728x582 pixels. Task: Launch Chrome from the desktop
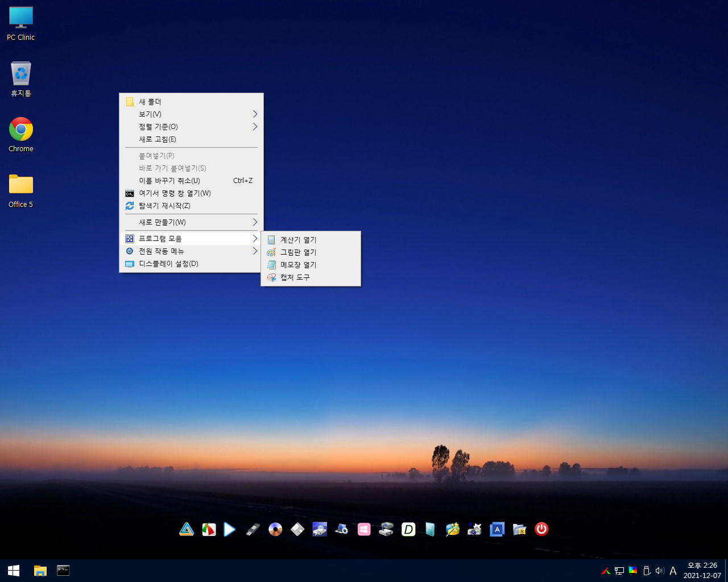pyautogui.click(x=21, y=135)
